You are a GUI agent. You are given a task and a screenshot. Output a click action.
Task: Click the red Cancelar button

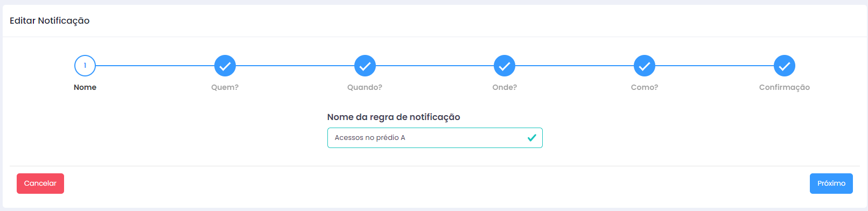click(40, 184)
